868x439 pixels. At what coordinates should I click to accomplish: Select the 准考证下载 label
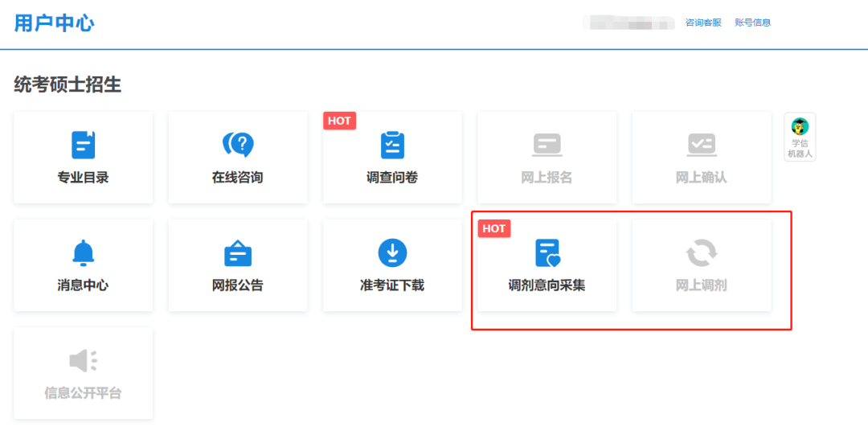pyautogui.click(x=392, y=285)
